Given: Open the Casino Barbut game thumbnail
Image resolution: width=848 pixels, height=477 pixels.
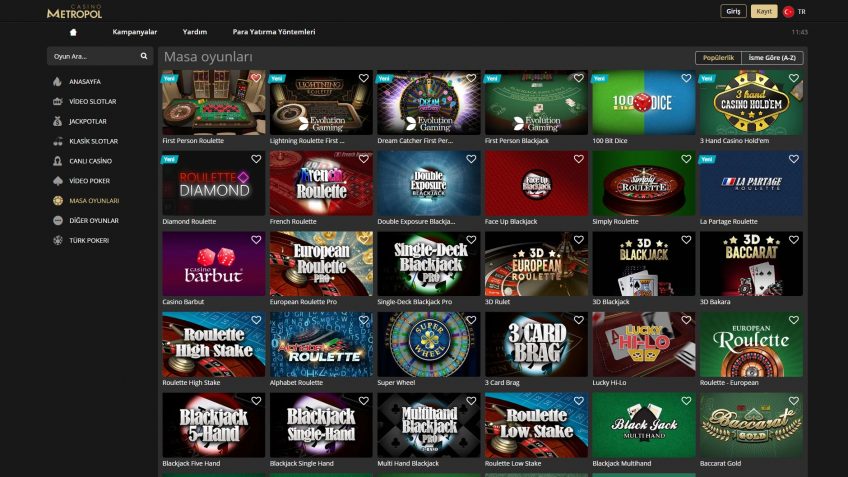Looking at the screenshot, I should (x=213, y=263).
